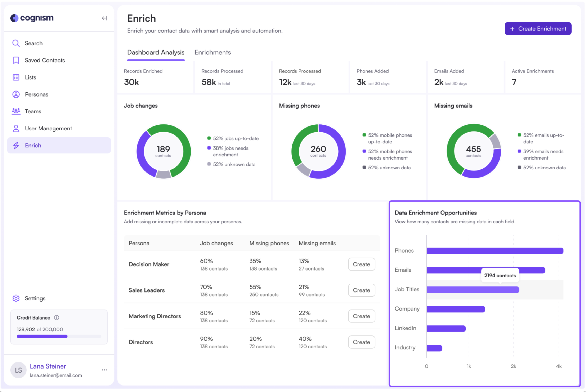Click the LS user avatar

[18, 370]
